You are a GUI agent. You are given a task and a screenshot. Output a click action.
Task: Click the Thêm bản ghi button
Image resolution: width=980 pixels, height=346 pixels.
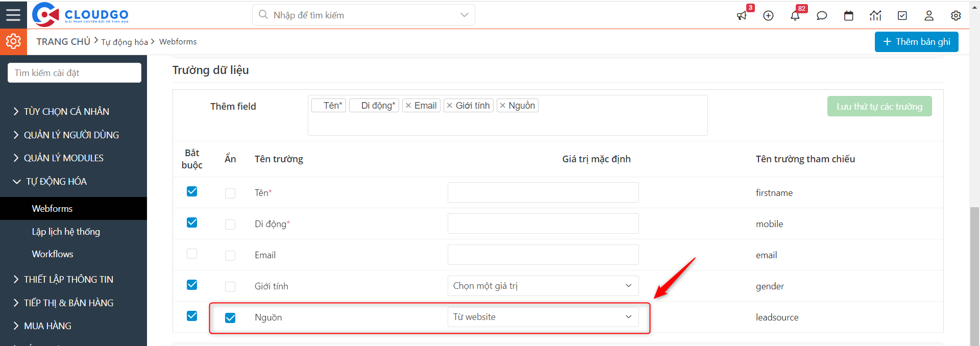point(916,42)
